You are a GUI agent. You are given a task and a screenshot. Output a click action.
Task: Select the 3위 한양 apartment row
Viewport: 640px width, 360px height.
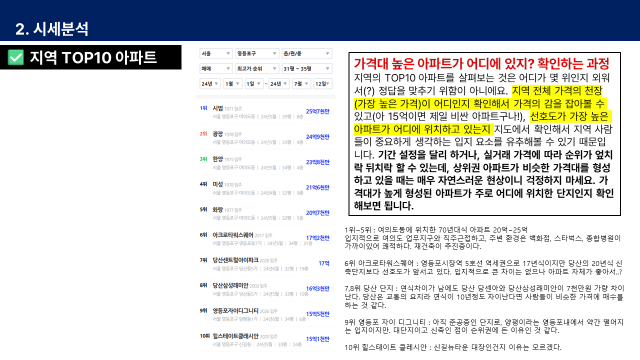coord(265,163)
